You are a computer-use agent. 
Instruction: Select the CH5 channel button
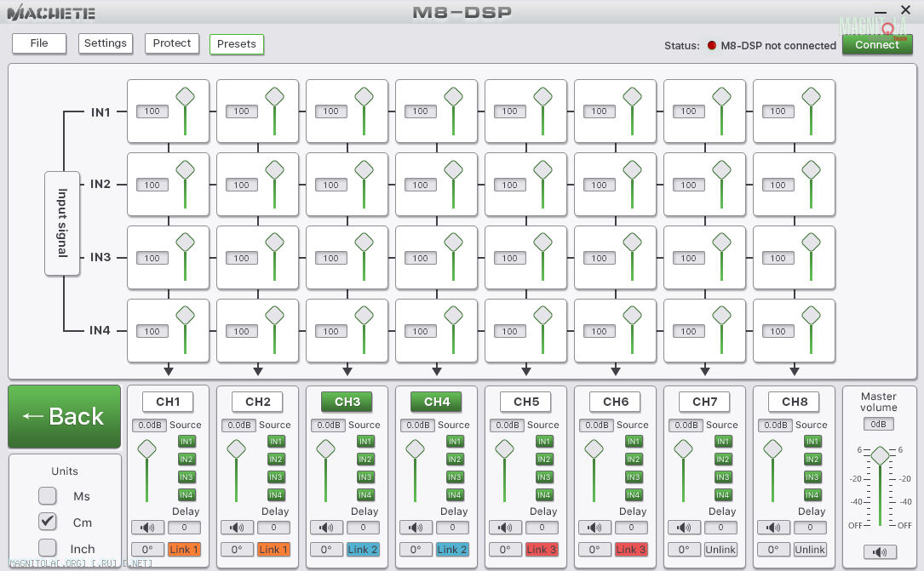point(526,402)
